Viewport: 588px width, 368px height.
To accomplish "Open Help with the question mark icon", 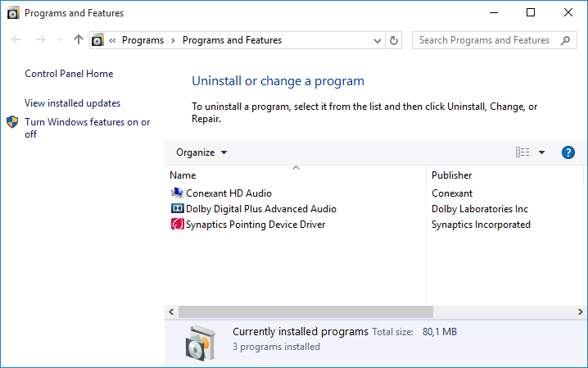I will click(568, 152).
